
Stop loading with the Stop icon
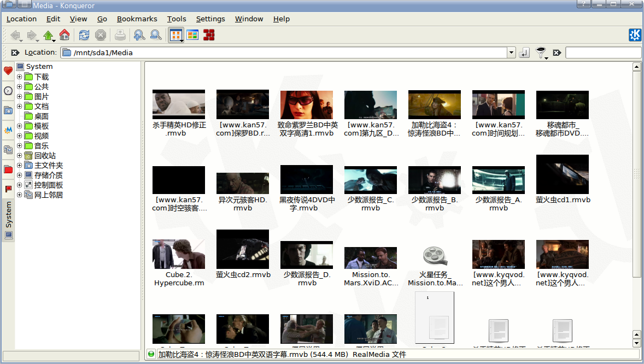(x=101, y=36)
